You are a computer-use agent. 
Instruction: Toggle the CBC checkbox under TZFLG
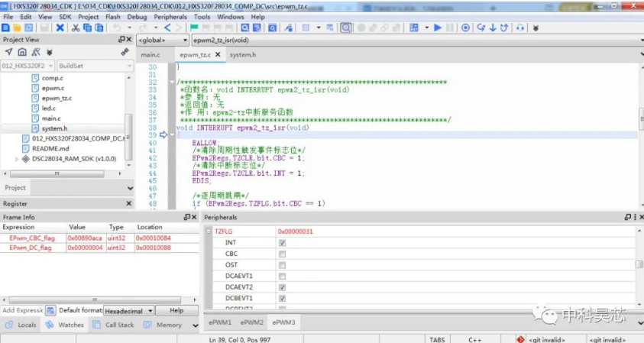click(x=282, y=254)
